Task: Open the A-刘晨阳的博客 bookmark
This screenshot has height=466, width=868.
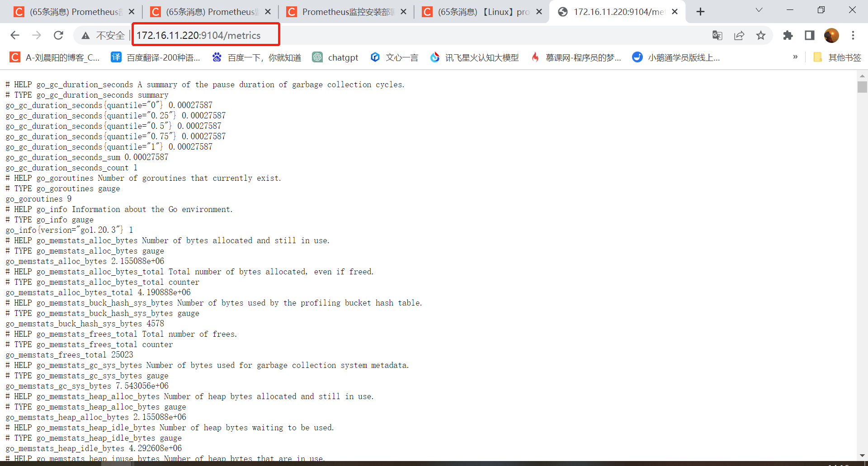Action: 55,57
